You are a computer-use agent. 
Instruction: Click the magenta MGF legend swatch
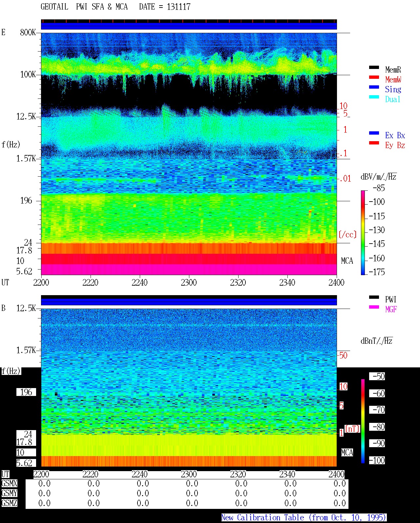tap(374, 307)
